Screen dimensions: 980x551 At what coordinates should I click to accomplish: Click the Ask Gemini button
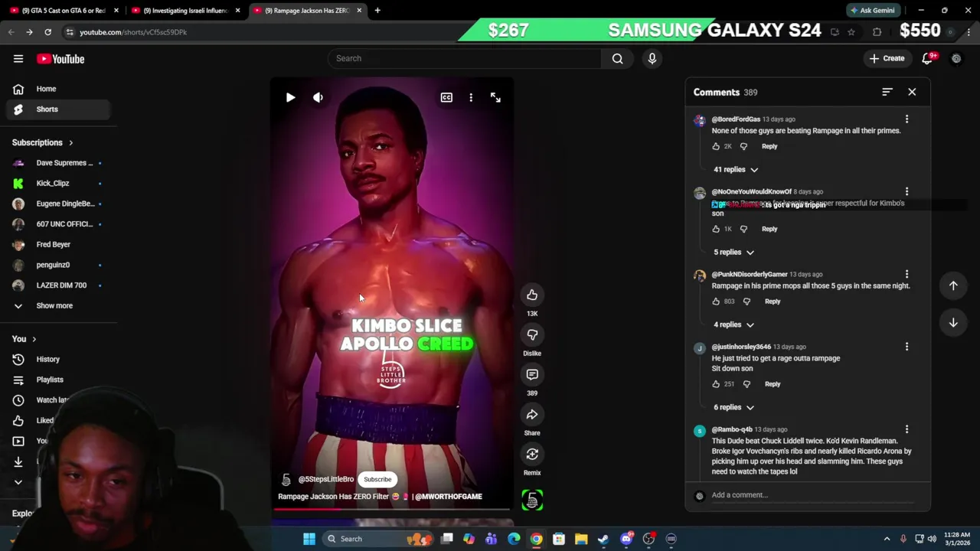[872, 11]
